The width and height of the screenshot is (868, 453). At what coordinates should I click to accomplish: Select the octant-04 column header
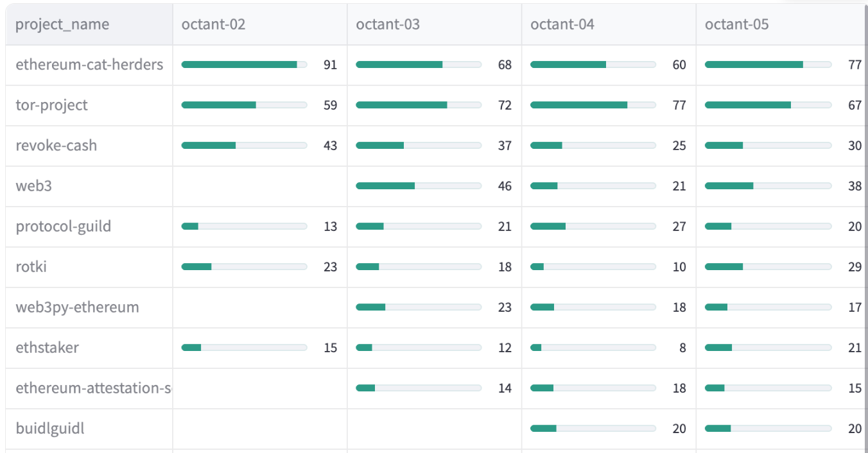point(562,25)
